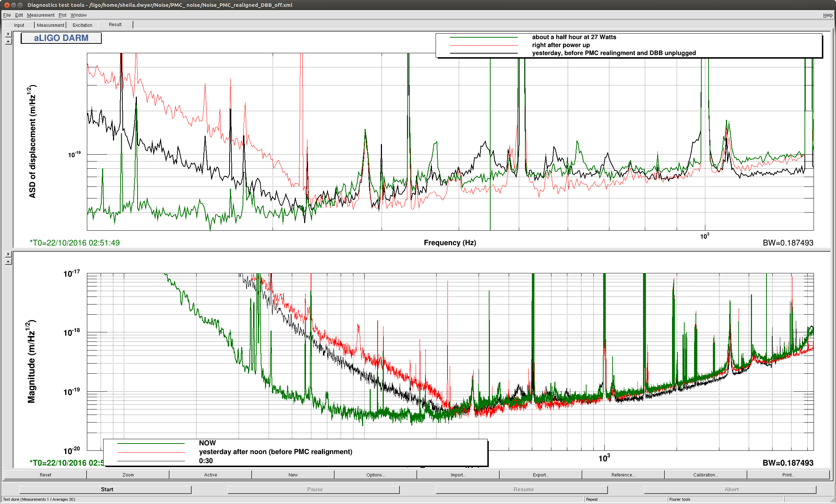Click the 'Test done' status bar message
Image resolution: width=836 pixels, height=504 pixels.
click(39, 499)
